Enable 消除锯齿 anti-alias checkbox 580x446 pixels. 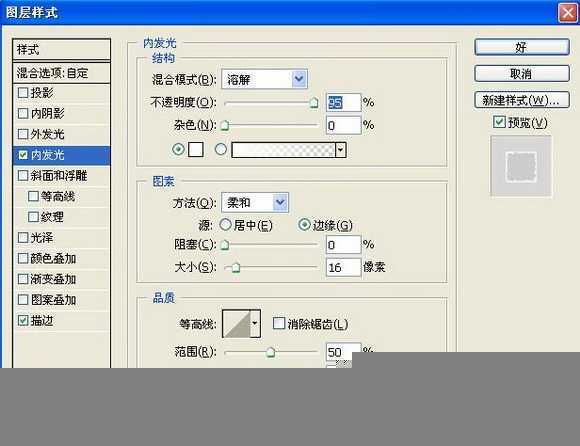(x=279, y=323)
